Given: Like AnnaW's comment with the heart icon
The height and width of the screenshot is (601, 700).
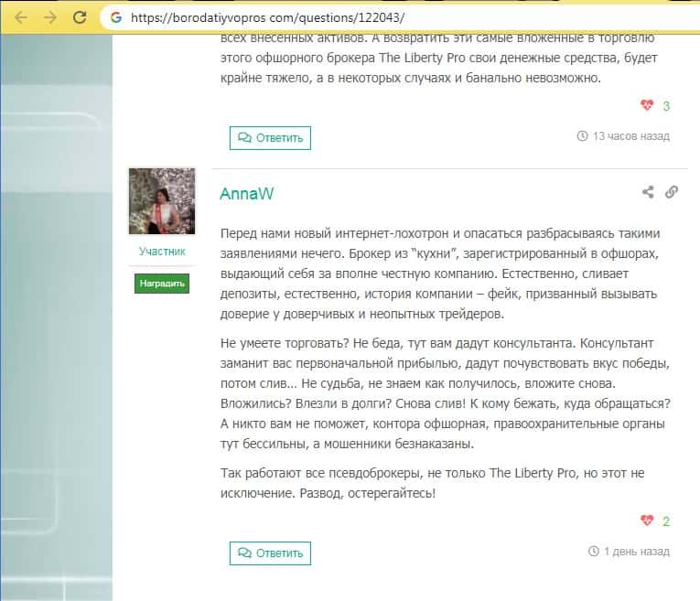Looking at the screenshot, I should coord(646,521).
